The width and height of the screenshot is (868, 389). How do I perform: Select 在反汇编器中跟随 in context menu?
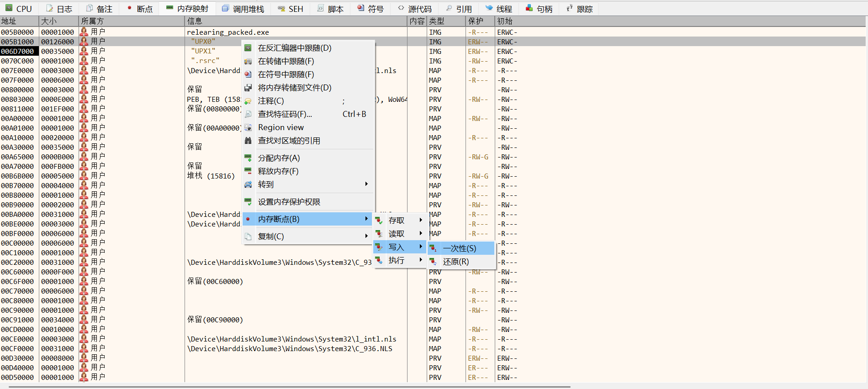point(295,48)
